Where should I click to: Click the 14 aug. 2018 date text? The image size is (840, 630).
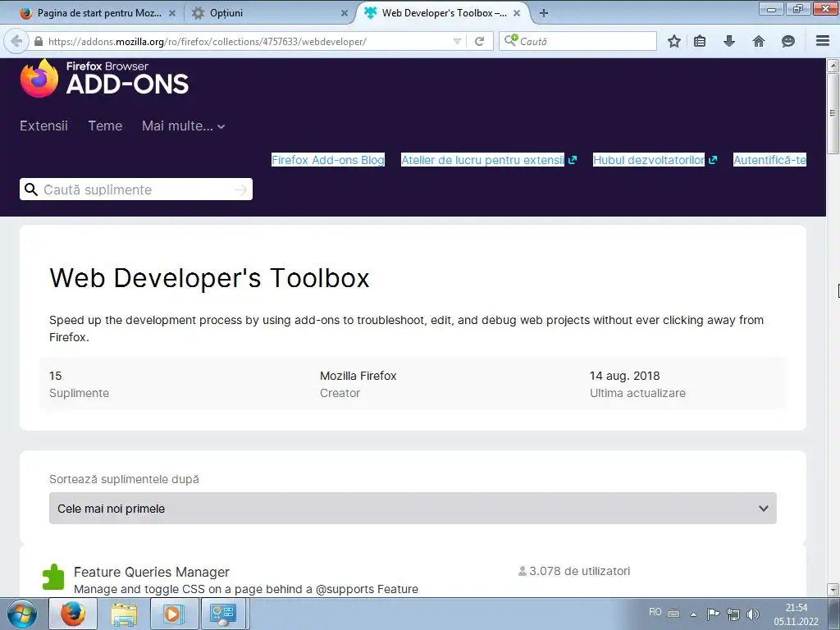click(x=624, y=376)
